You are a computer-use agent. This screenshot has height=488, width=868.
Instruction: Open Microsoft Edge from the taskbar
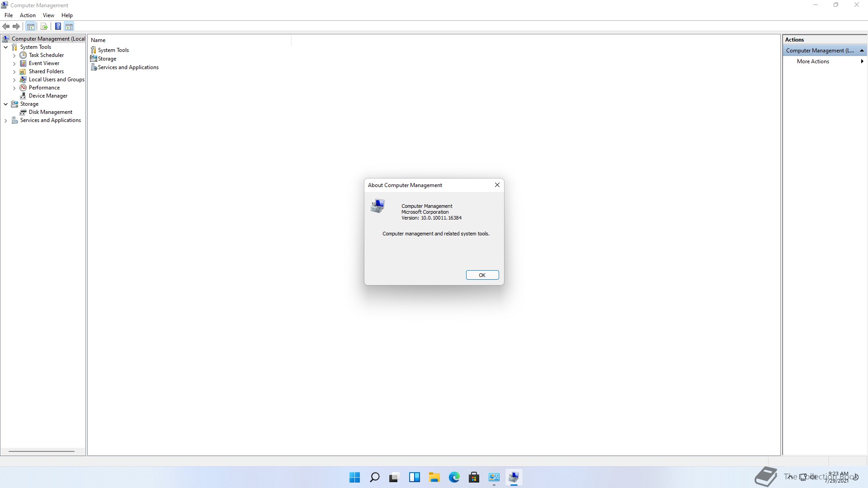(454, 477)
